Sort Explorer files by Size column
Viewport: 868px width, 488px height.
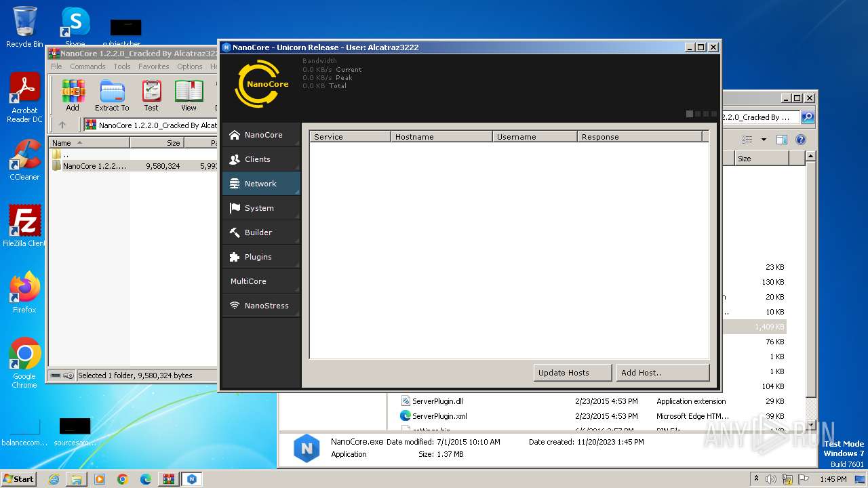(762, 159)
